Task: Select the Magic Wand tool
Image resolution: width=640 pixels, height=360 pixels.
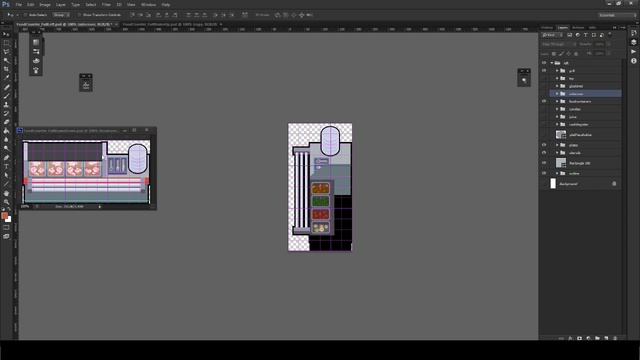Action: point(6,60)
